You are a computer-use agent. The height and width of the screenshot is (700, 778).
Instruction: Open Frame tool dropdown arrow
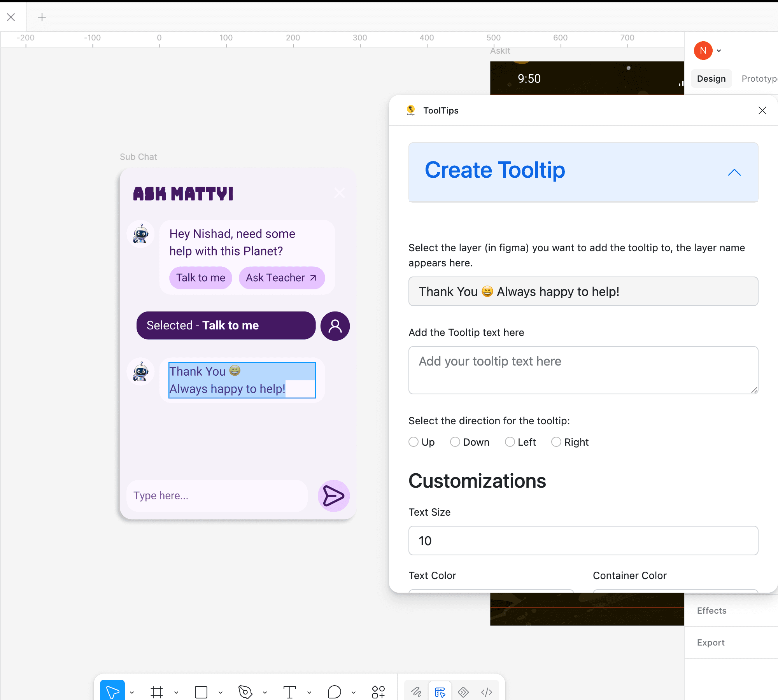click(x=176, y=692)
